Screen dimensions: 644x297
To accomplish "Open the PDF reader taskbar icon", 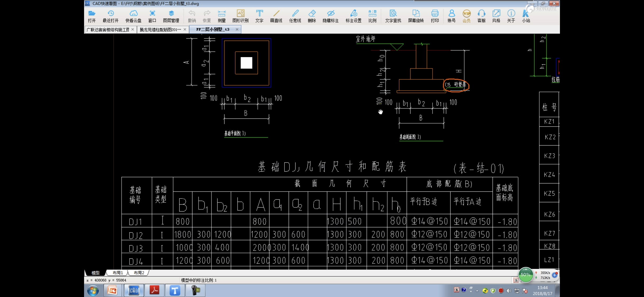I will (154, 291).
